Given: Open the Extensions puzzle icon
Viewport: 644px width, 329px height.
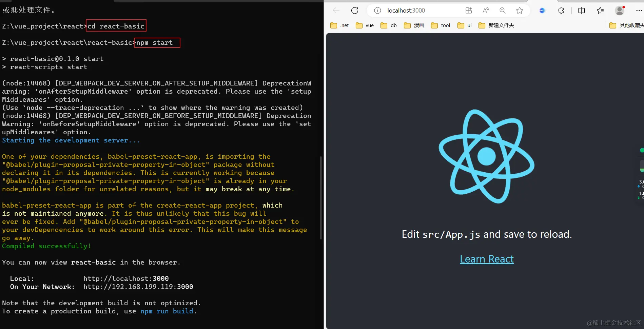Looking at the screenshot, I should (561, 11).
